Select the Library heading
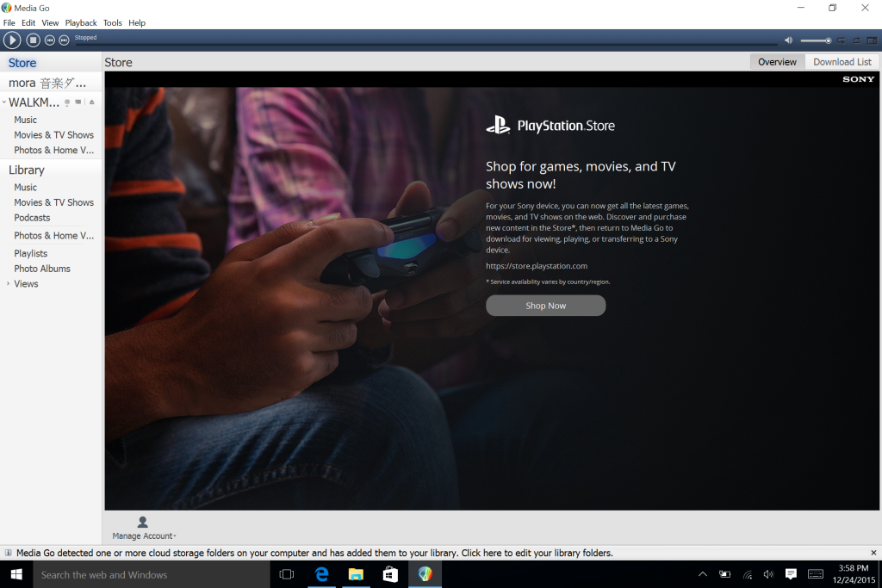 pyautogui.click(x=27, y=170)
